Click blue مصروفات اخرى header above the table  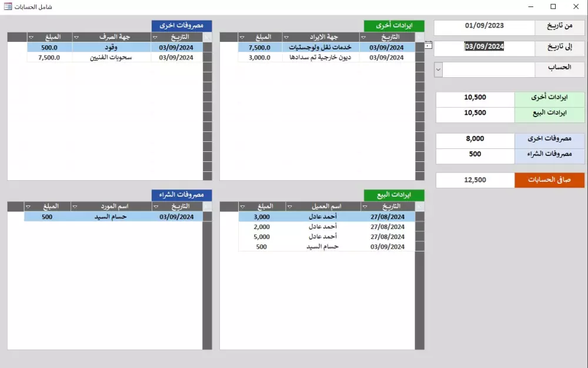click(x=182, y=26)
